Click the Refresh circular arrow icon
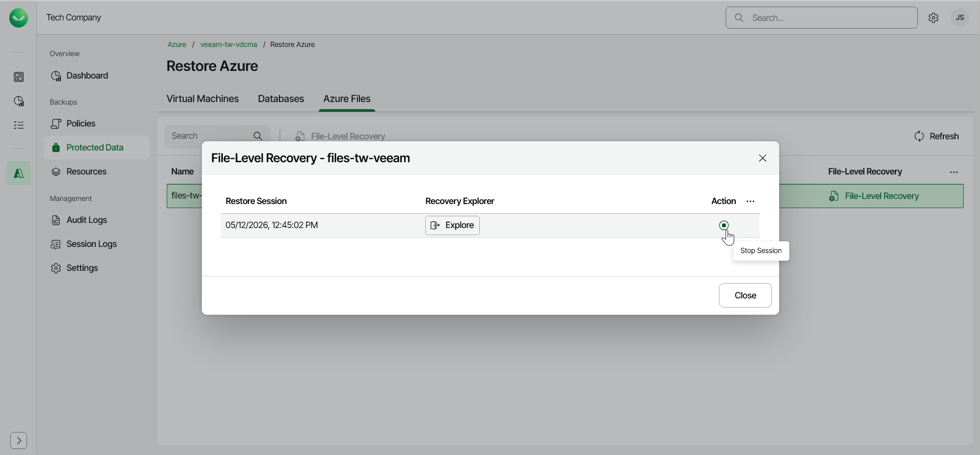This screenshot has height=455, width=980. pos(919,136)
